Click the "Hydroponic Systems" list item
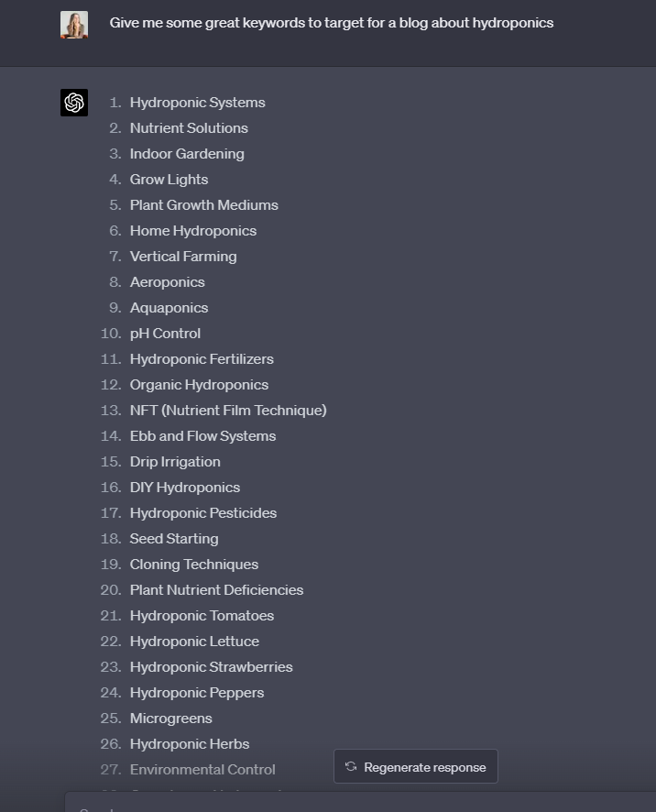Image resolution: width=656 pixels, height=812 pixels. click(197, 103)
